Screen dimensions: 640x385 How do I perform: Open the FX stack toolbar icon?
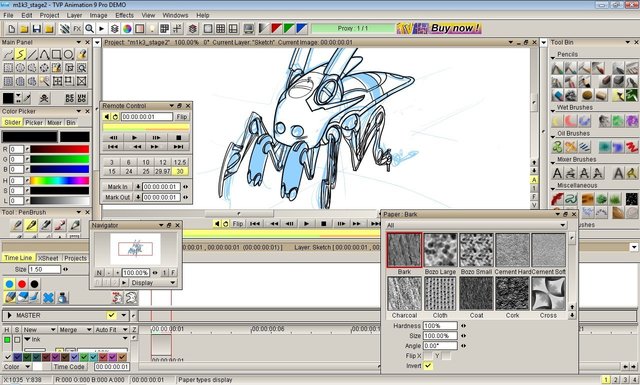click(77, 29)
